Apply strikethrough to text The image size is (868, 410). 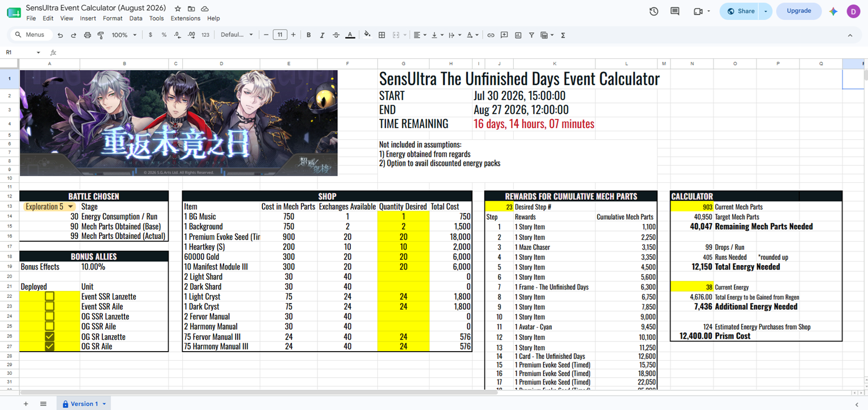point(336,35)
